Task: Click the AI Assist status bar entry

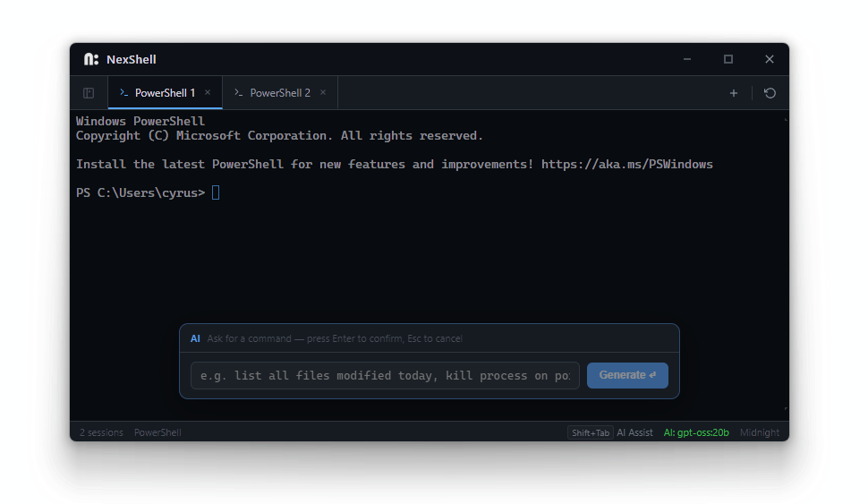Action: [634, 432]
